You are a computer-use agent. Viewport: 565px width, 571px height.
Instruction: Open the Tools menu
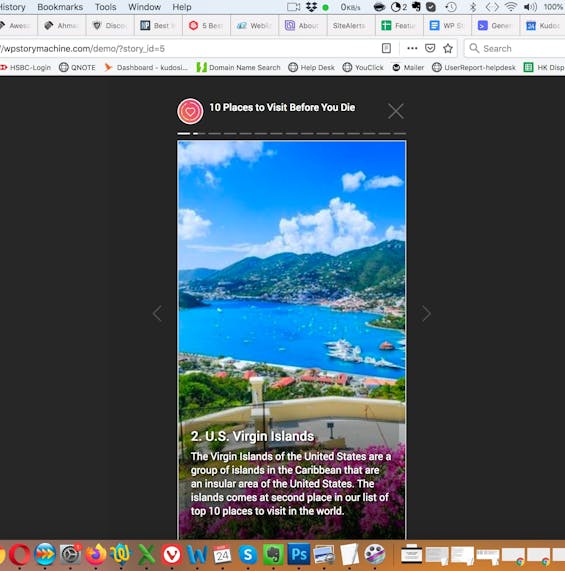point(106,7)
